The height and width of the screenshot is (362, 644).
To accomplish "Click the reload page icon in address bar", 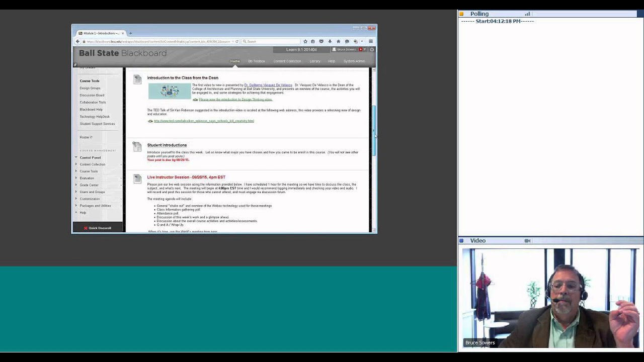I will tap(237, 41).
